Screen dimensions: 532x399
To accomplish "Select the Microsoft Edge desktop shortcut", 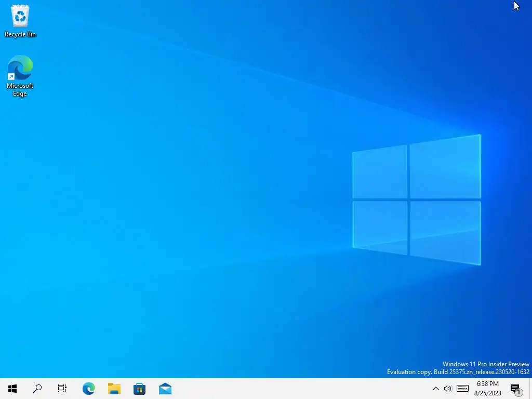I will (20, 76).
